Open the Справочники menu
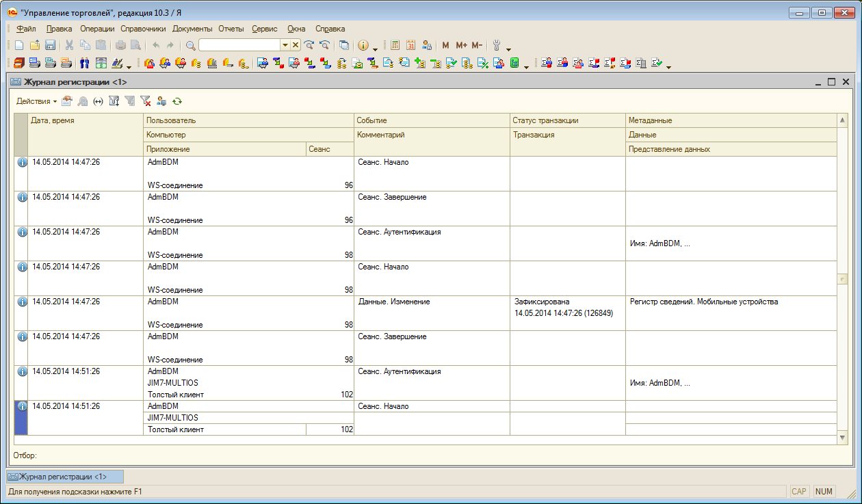Viewport: 862px width, 504px height. tap(143, 29)
